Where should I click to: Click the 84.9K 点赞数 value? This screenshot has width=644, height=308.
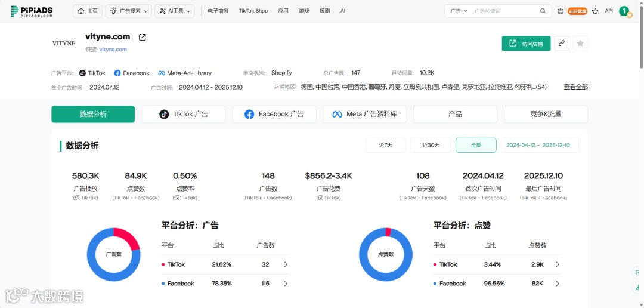tap(135, 176)
